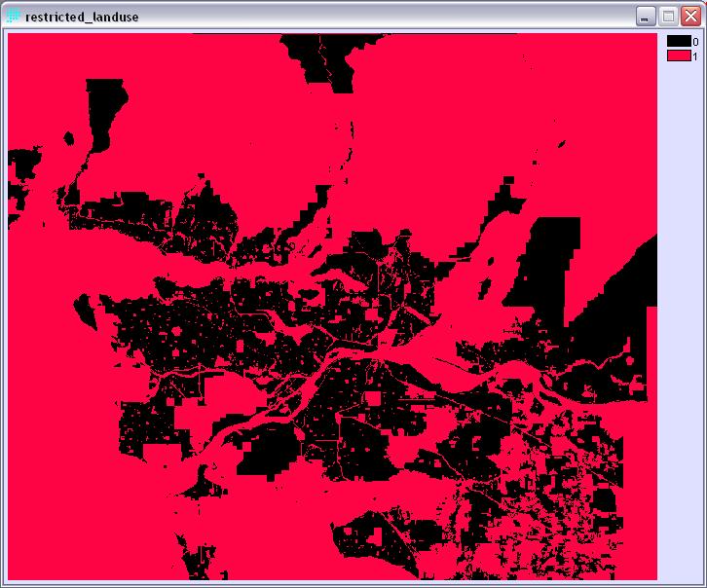Click the black legend swatch for 0

679,42
